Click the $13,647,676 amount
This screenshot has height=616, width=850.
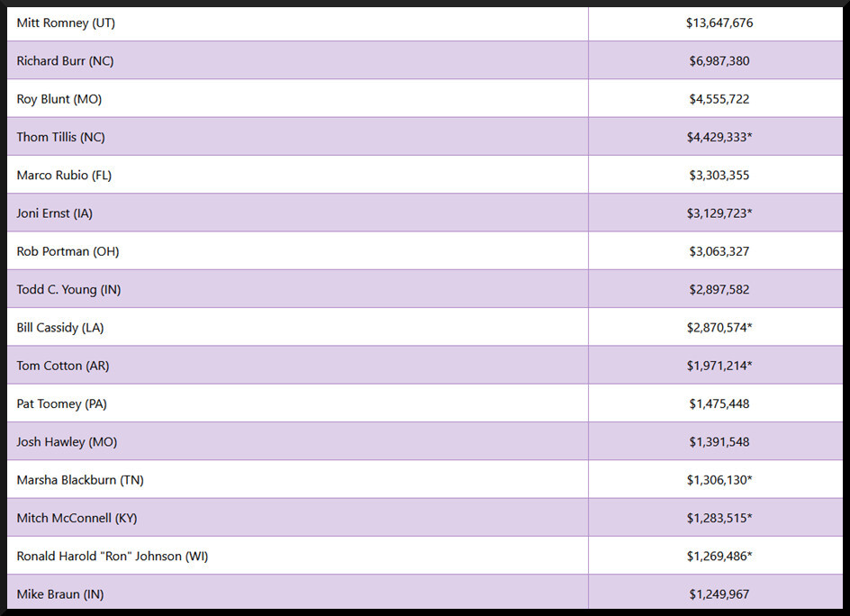(x=719, y=23)
